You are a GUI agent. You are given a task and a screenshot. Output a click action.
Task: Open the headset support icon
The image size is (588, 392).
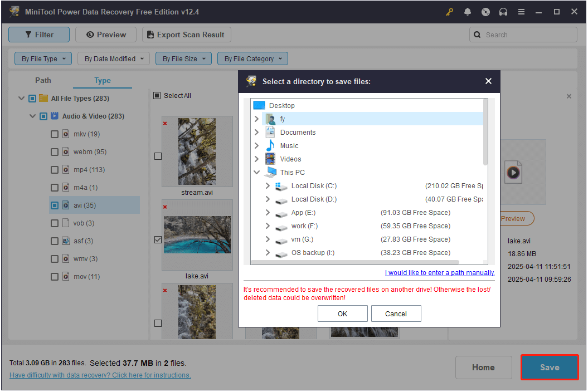coord(503,12)
